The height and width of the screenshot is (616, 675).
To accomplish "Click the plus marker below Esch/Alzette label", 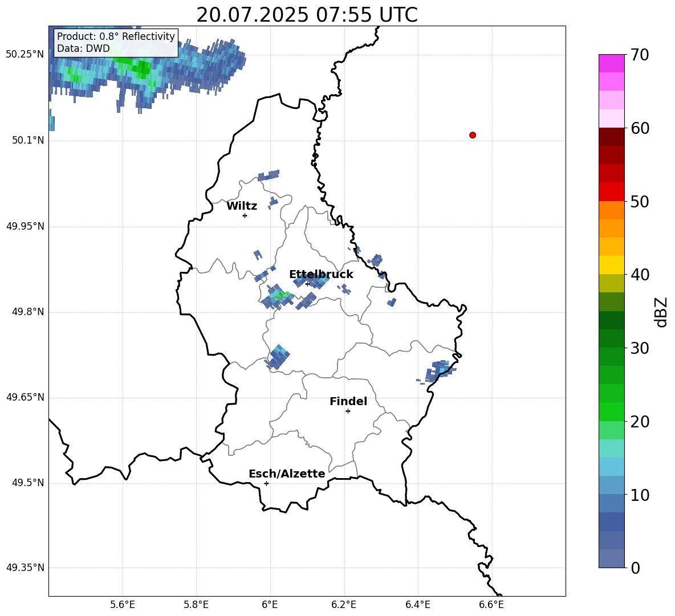I will [x=266, y=483].
